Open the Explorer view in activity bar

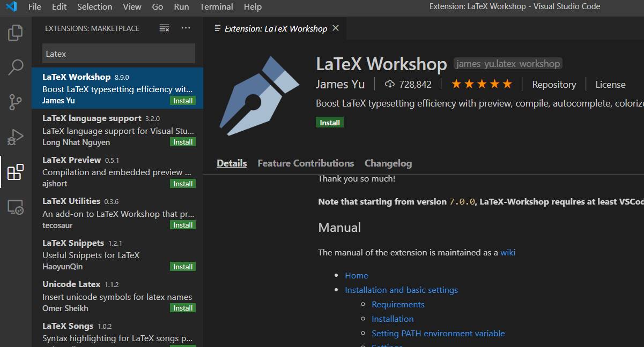pyautogui.click(x=16, y=33)
